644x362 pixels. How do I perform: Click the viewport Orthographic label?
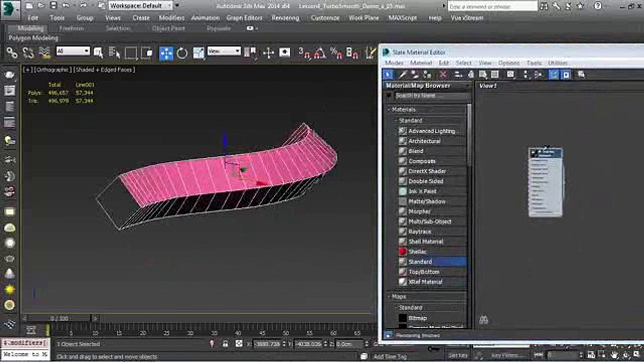51,70
